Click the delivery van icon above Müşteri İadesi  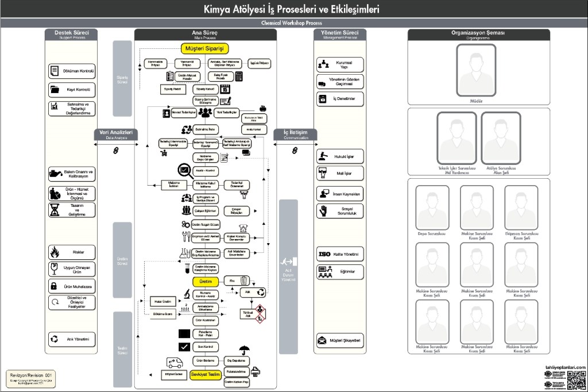point(174,363)
